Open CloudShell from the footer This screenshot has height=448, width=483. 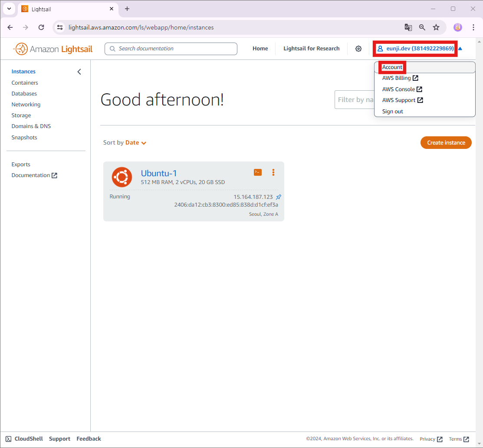point(29,439)
